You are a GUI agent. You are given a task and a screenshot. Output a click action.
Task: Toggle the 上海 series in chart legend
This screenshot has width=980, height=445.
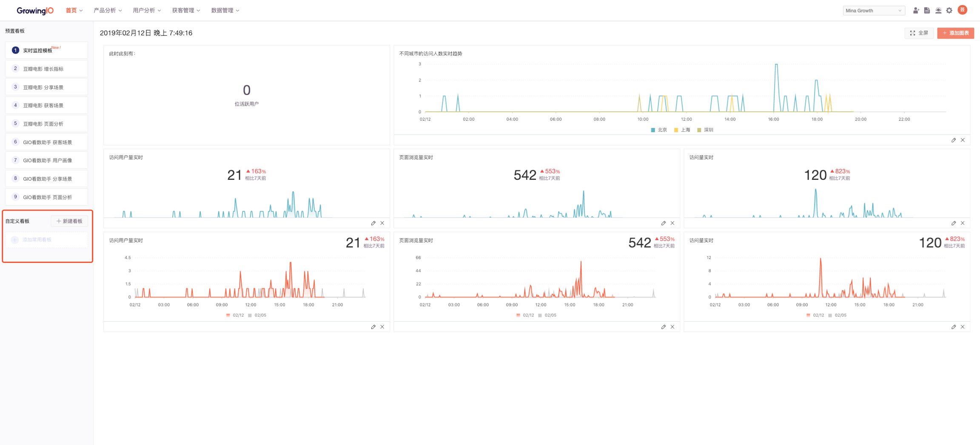682,130
